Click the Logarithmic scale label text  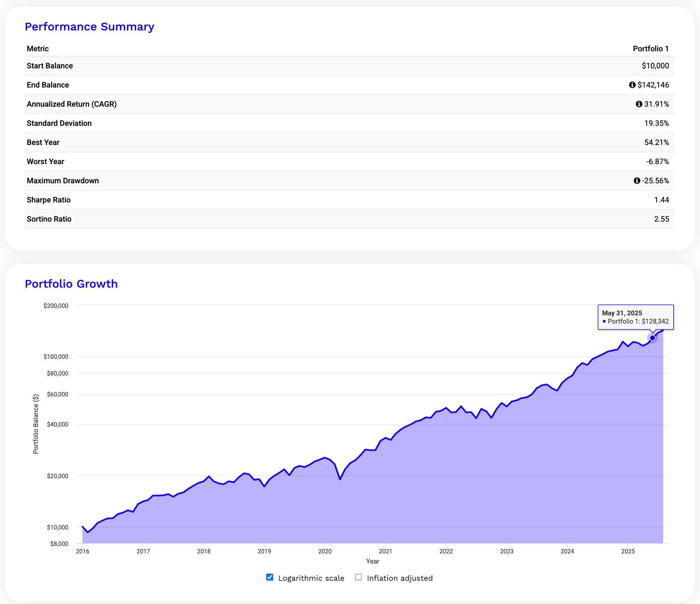311,578
